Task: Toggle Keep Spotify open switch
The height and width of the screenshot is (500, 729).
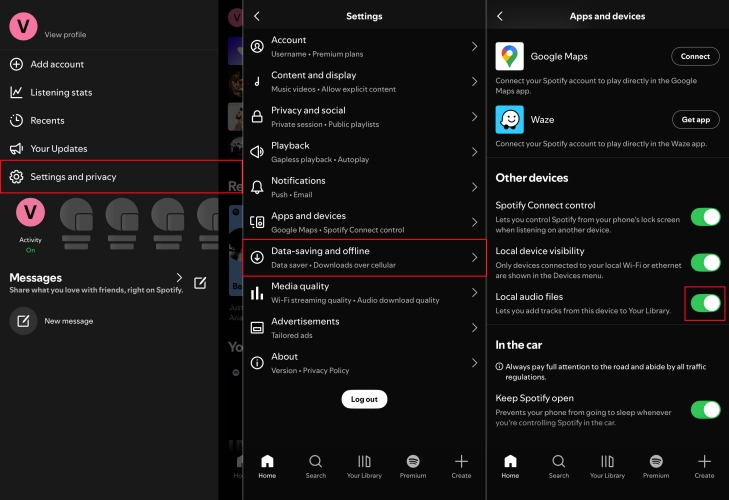Action: click(706, 410)
